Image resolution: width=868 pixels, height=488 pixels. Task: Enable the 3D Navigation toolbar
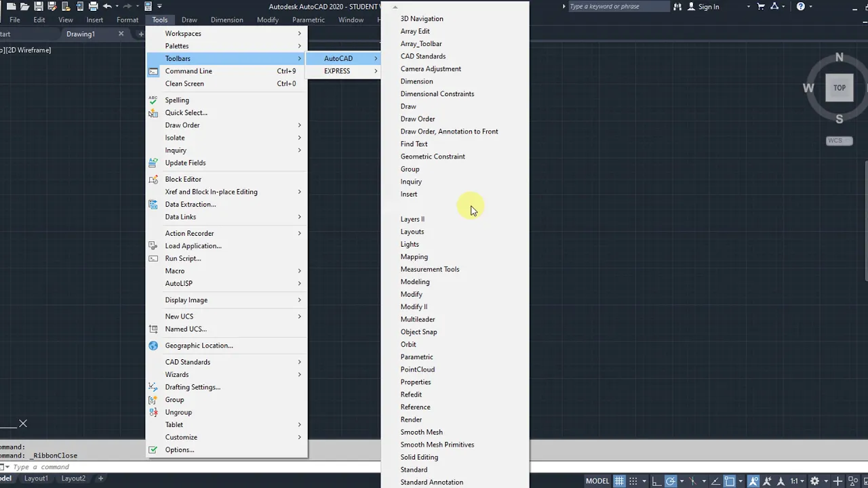coord(454,19)
